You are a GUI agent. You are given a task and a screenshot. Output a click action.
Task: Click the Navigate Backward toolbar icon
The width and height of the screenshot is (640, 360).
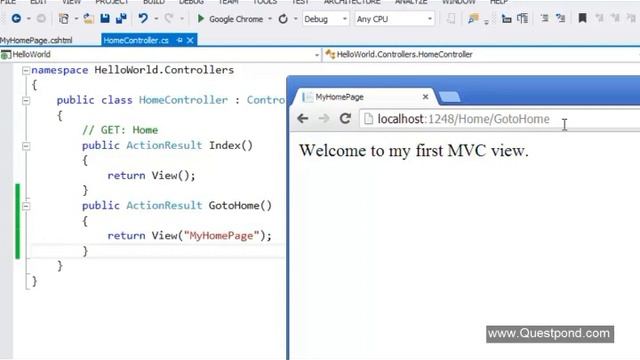point(16,18)
